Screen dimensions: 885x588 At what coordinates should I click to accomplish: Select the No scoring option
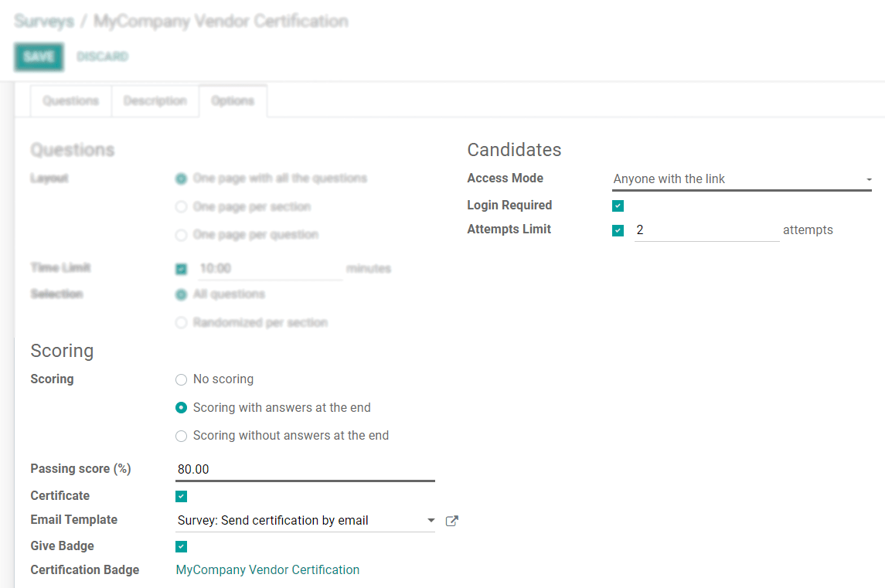(181, 380)
